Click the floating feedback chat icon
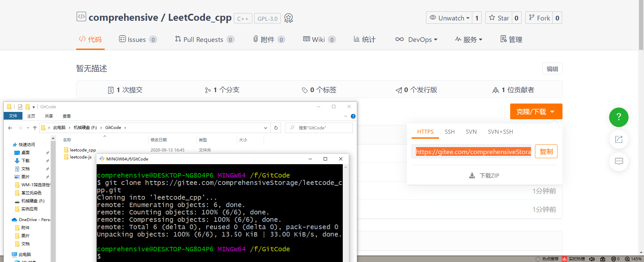 (x=619, y=161)
